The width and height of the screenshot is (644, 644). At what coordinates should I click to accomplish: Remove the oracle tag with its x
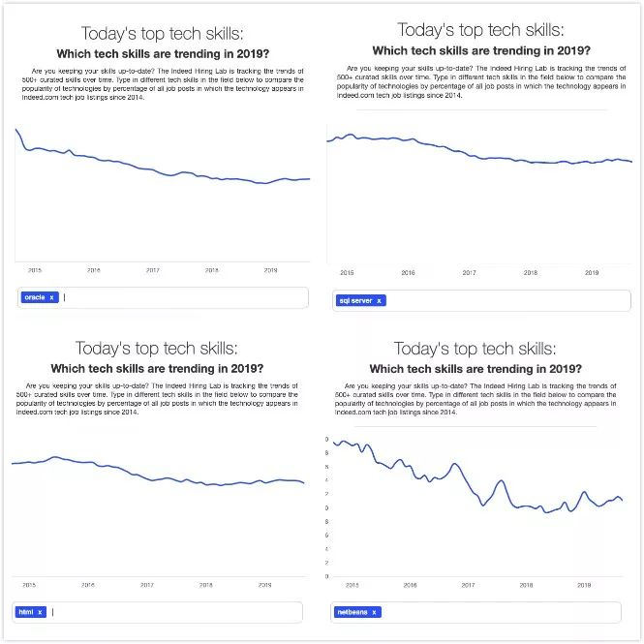point(51,297)
